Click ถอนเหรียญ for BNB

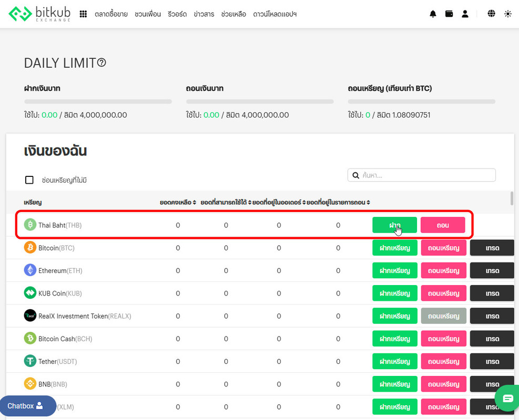(x=443, y=384)
